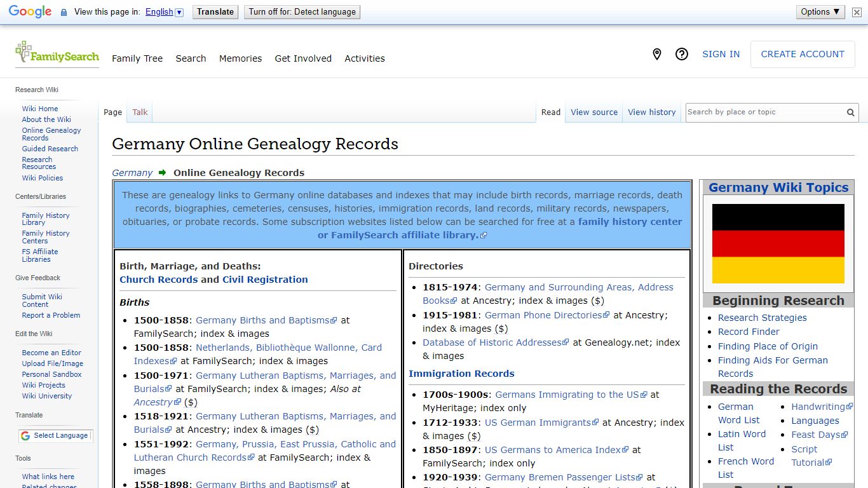868x488 pixels.
Task: Click the padlock icon in translate bar
Action: pyautogui.click(x=64, y=12)
